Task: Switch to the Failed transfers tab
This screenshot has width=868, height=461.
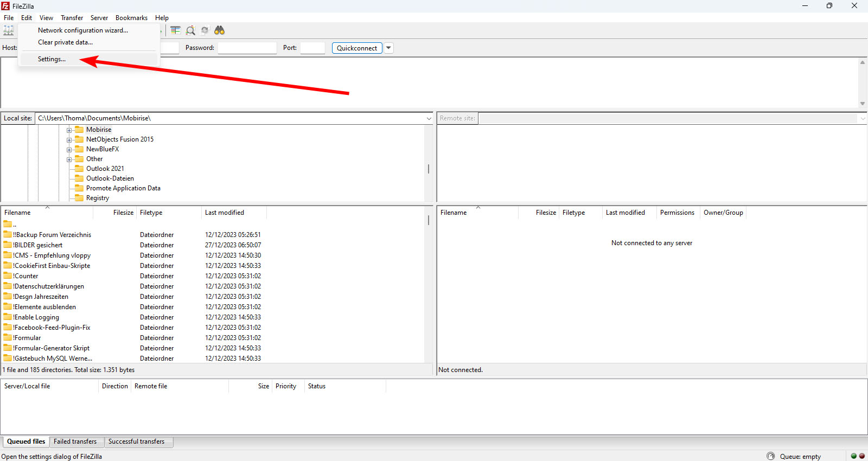Action: tap(75, 441)
